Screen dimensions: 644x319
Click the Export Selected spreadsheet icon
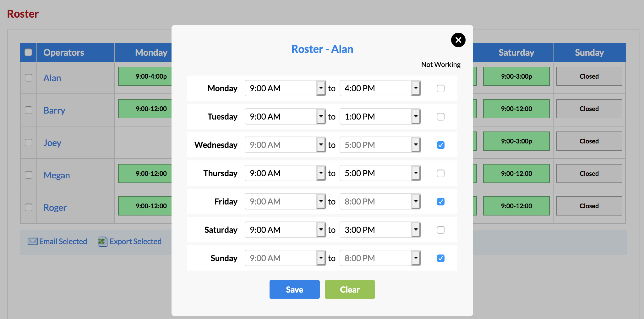click(102, 241)
